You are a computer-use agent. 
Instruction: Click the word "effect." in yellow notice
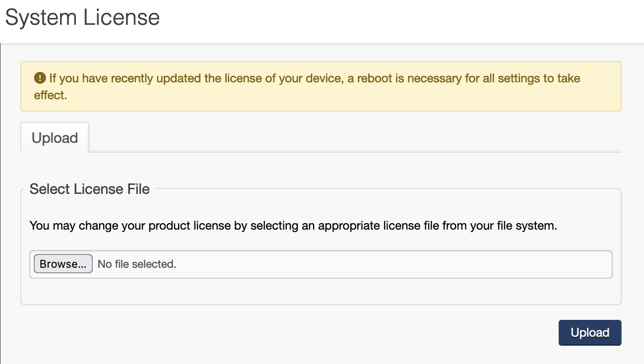tap(50, 95)
